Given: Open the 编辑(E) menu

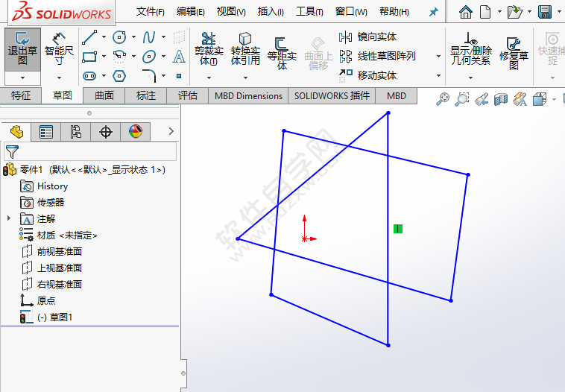Looking at the screenshot, I should click(x=191, y=12).
